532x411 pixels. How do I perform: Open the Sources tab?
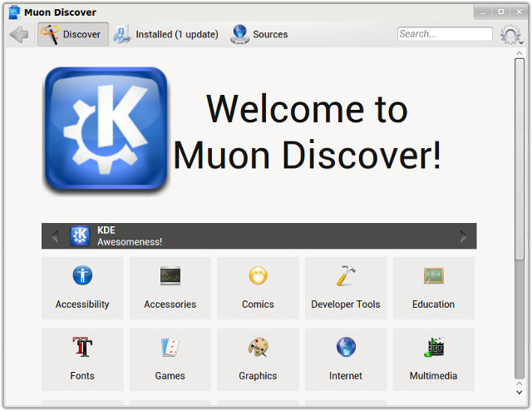point(259,34)
